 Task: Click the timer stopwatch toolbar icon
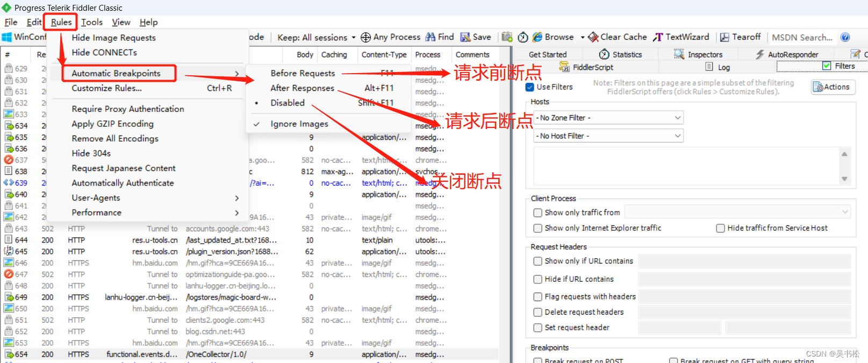tap(523, 37)
